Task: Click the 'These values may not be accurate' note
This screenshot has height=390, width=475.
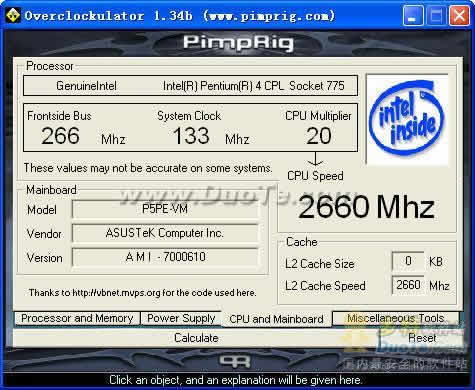Action: click(x=148, y=168)
